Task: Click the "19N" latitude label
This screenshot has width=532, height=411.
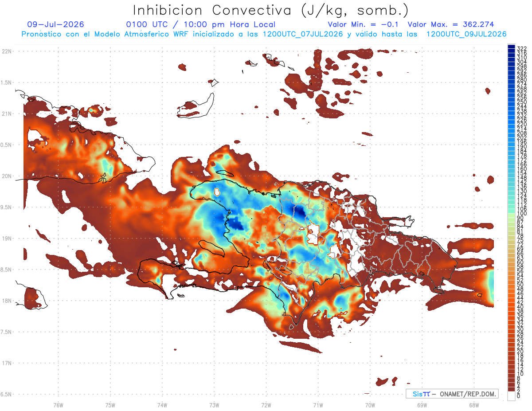Action: [6, 238]
